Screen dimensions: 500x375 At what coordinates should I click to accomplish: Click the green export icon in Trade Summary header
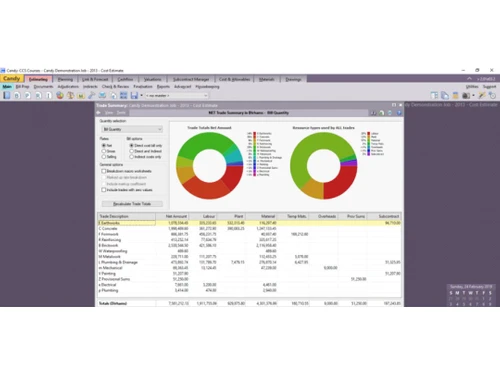(x=382, y=113)
